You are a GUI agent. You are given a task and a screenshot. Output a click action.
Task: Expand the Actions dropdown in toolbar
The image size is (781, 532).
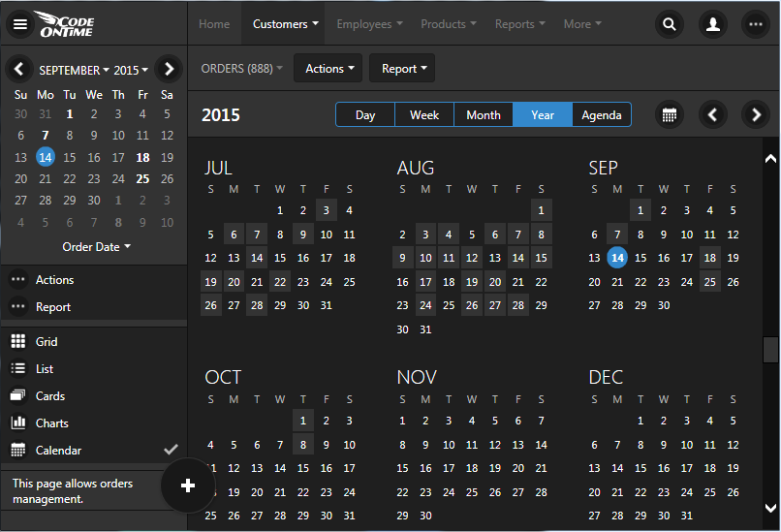tap(328, 69)
